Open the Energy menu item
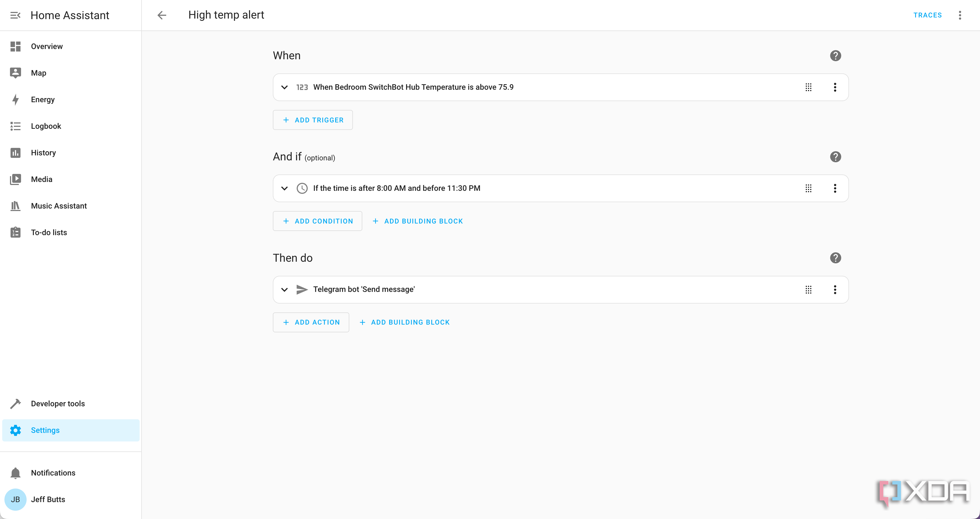The width and height of the screenshot is (980, 519). click(71, 100)
